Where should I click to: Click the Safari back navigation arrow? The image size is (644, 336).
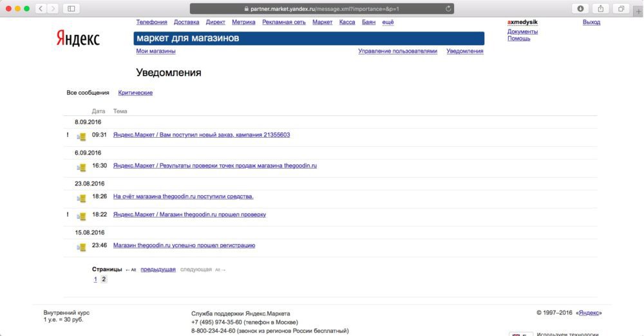(x=41, y=8)
